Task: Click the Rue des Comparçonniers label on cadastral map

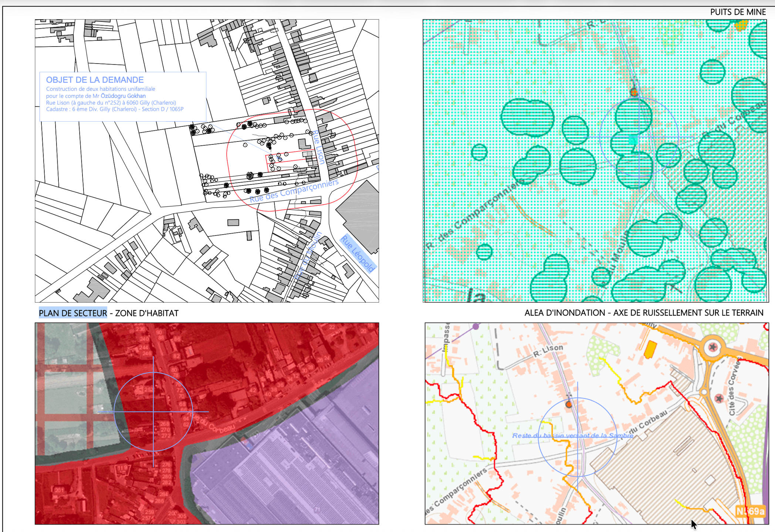Action: click(294, 191)
